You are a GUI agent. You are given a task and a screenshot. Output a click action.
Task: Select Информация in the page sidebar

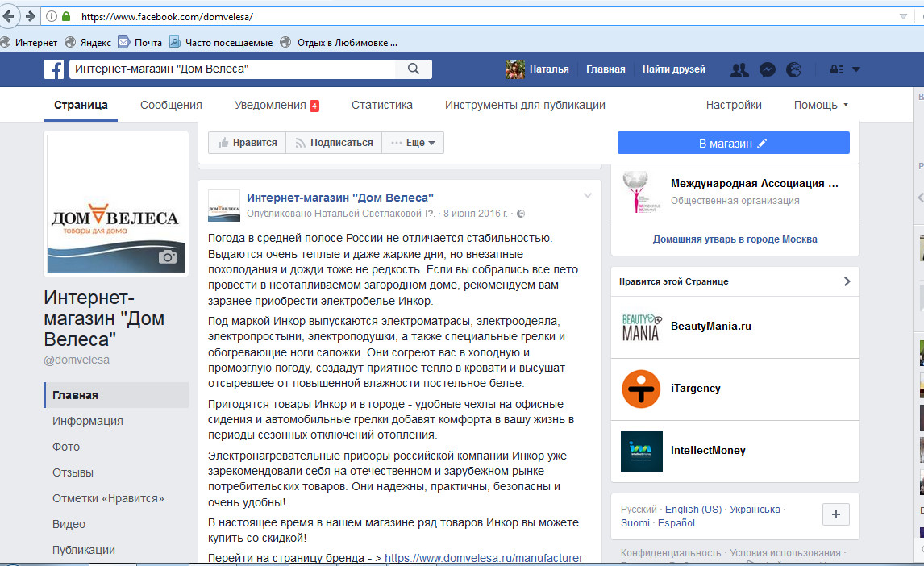(x=88, y=421)
